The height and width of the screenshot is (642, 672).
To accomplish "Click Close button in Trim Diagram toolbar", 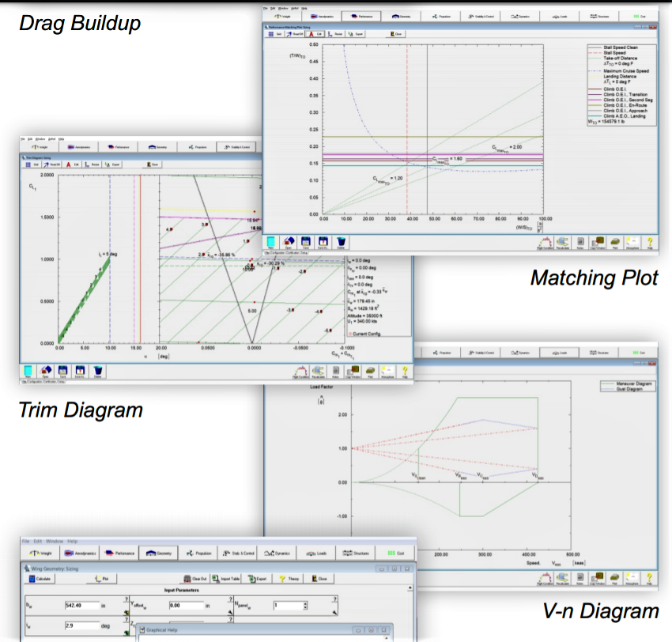I will [153, 164].
